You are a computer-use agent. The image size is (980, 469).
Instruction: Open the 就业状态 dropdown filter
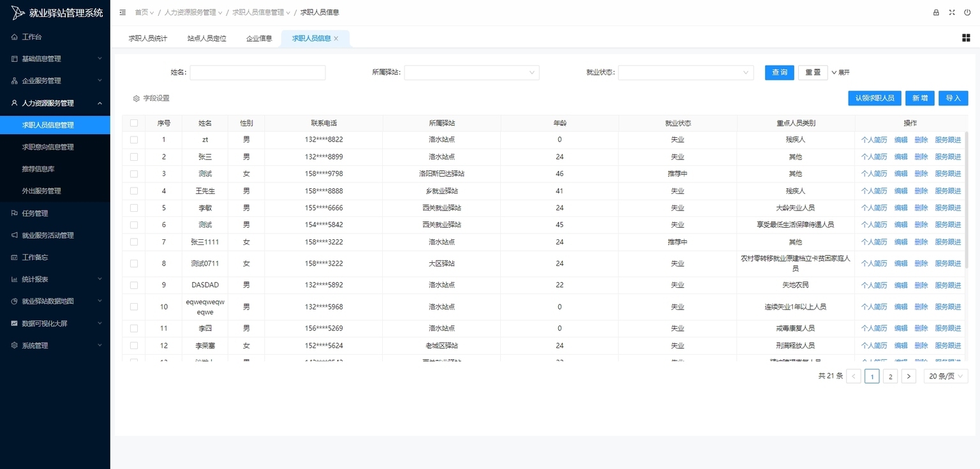coord(685,73)
